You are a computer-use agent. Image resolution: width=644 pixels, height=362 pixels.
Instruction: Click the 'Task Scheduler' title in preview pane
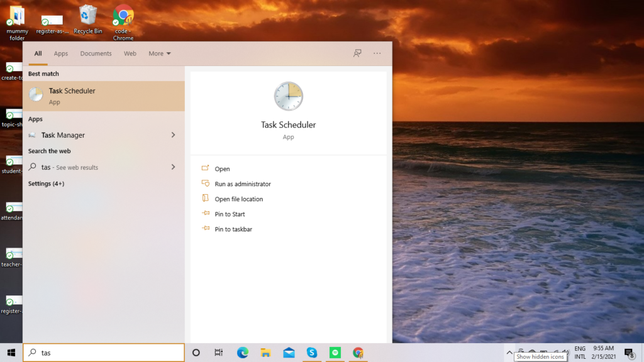pos(288,125)
